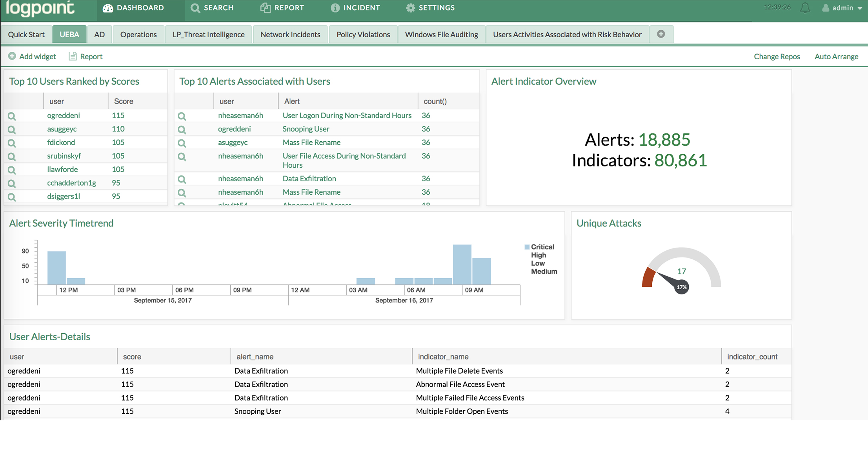868x458 pixels.
Task: Click the Change Repos link
Action: 777,57
